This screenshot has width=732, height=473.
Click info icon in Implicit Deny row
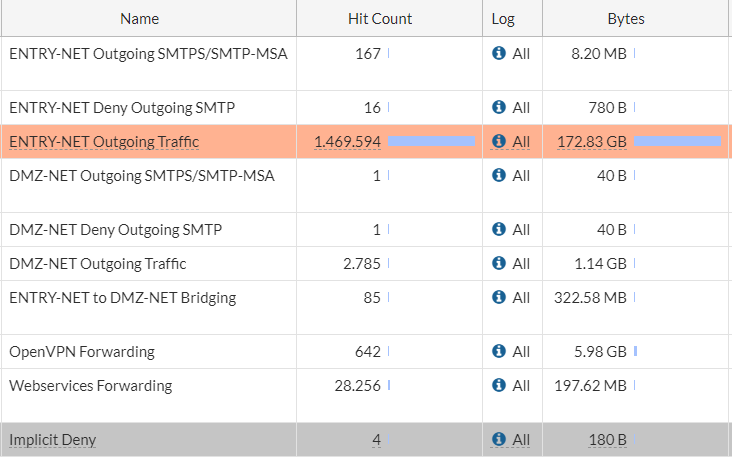coord(499,440)
